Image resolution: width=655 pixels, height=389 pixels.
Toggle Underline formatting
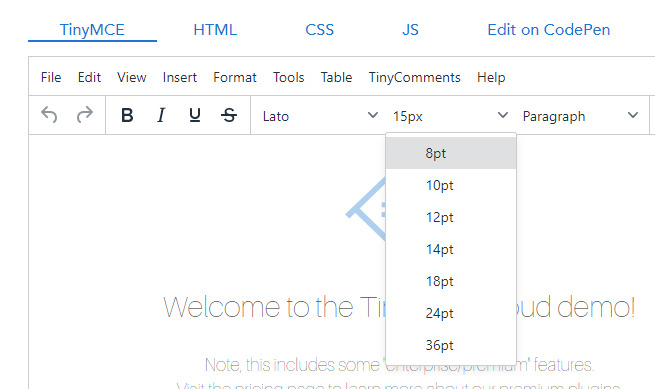(195, 115)
